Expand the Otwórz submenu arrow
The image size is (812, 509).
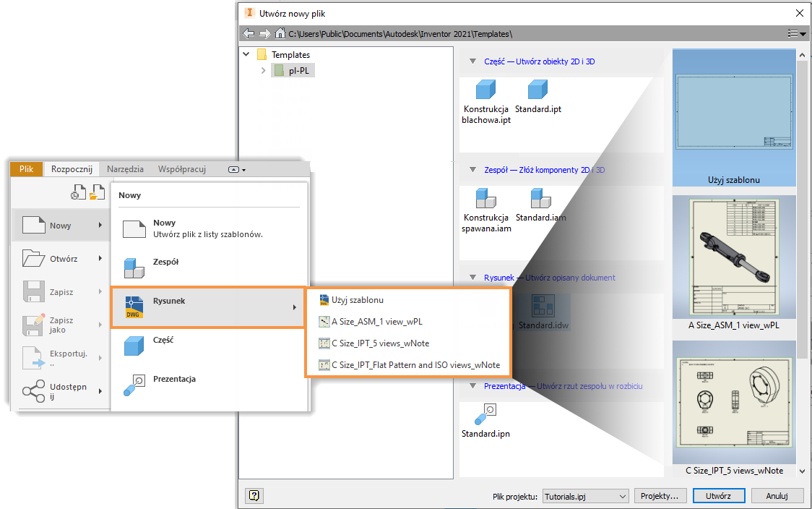[x=100, y=258]
